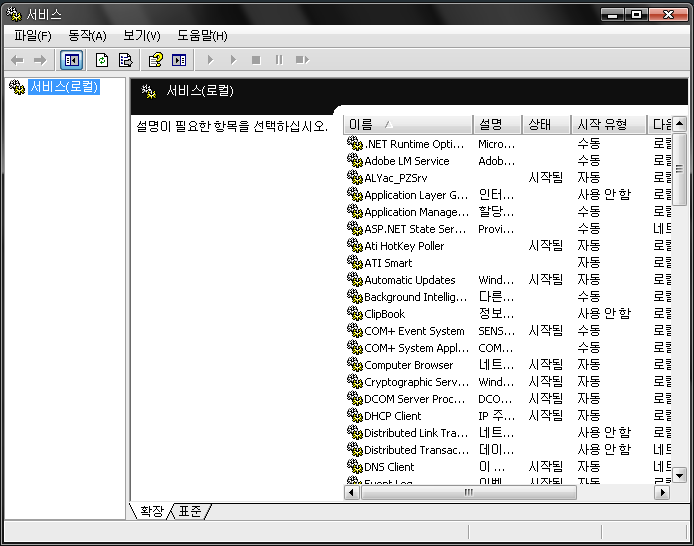
Task: Sort by the 시작 유형 column header
Action: pyautogui.click(x=609, y=124)
